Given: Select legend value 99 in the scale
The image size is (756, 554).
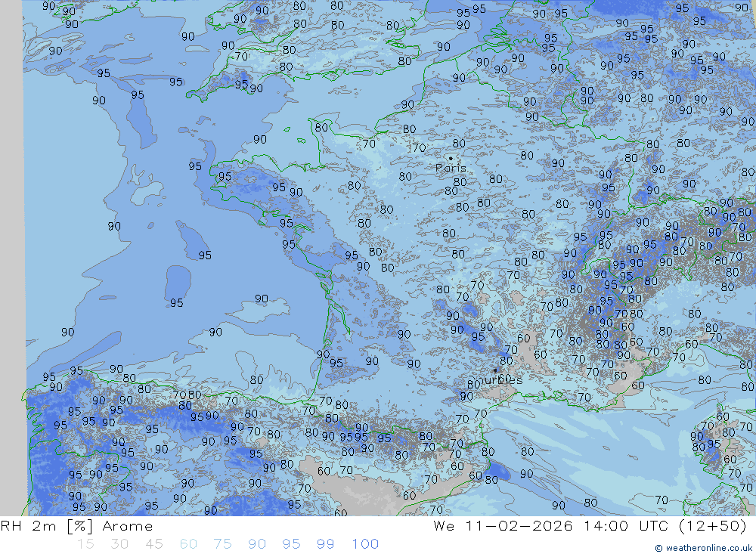Looking at the screenshot, I should pyautogui.click(x=325, y=544).
